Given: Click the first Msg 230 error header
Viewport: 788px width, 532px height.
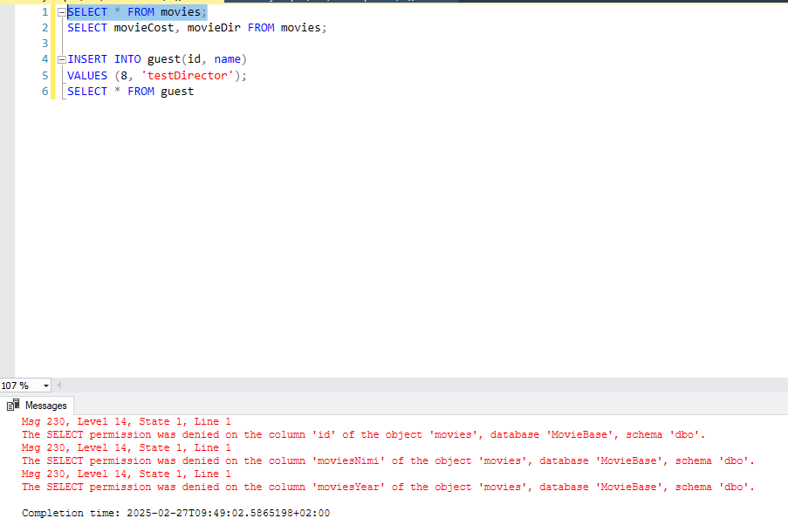Looking at the screenshot, I should pos(126,421).
